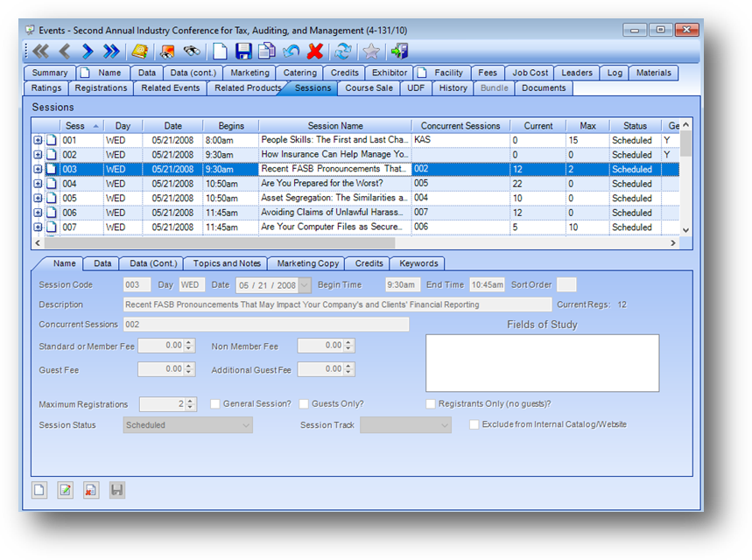Delete record with red X icon

(x=314, y=51)
